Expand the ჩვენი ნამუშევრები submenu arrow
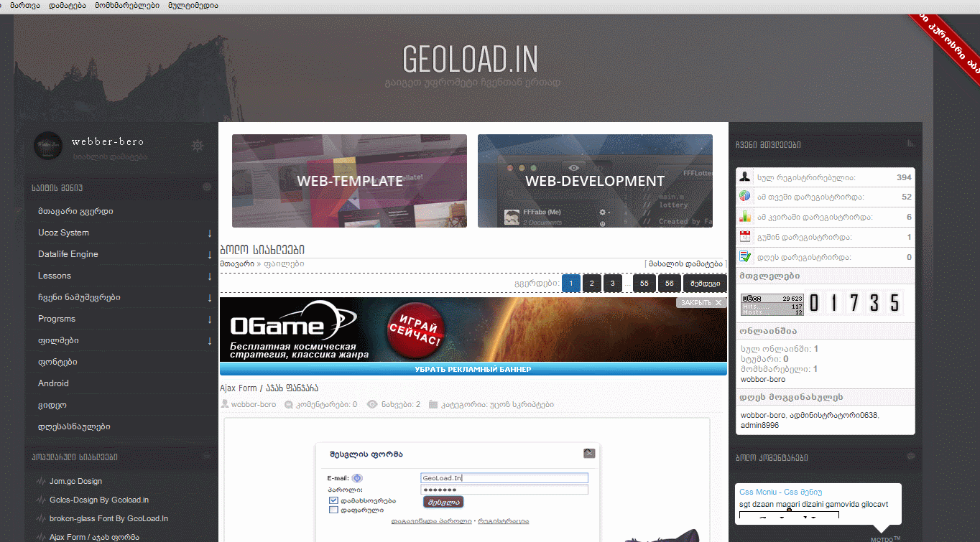 210,298
